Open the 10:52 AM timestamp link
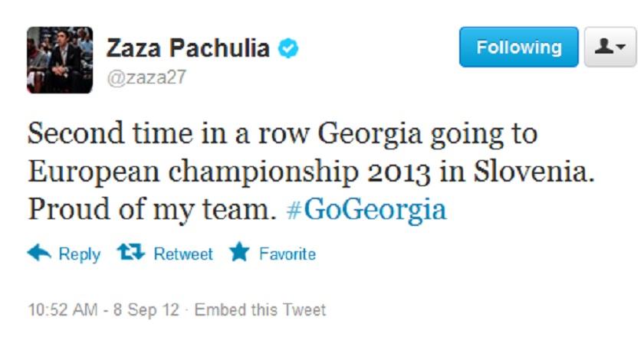The height and width of the screenshot is (360, 644). (x=62, y=310)
